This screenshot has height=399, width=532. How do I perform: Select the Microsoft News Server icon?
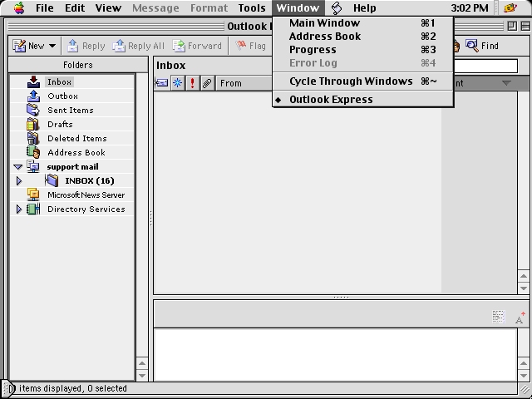[33, 195]
